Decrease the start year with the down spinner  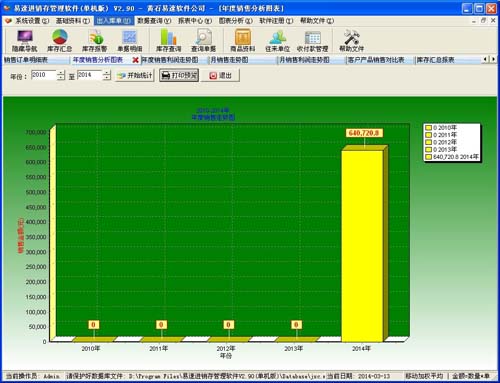tap(60, 78)
